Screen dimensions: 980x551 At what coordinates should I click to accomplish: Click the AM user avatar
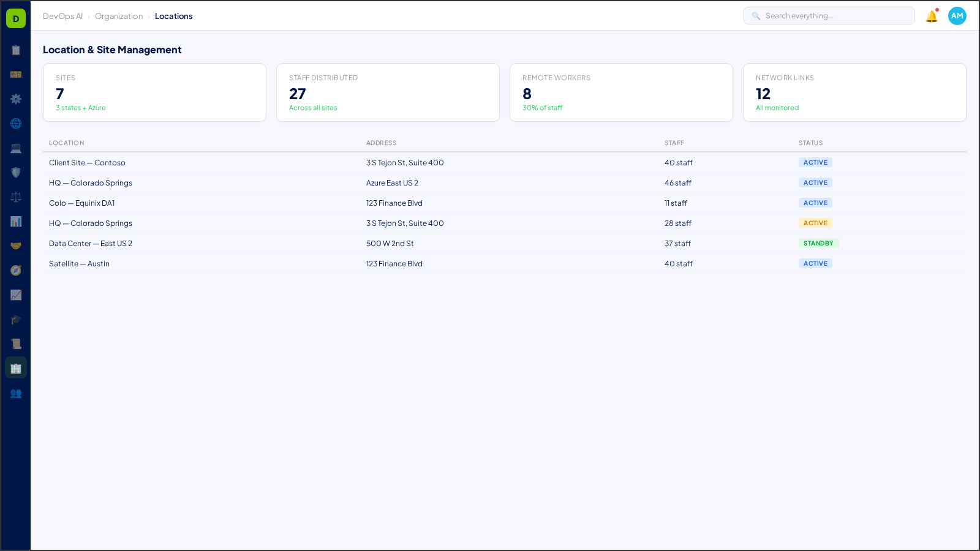pyautogui.click(x=957, y=16)
